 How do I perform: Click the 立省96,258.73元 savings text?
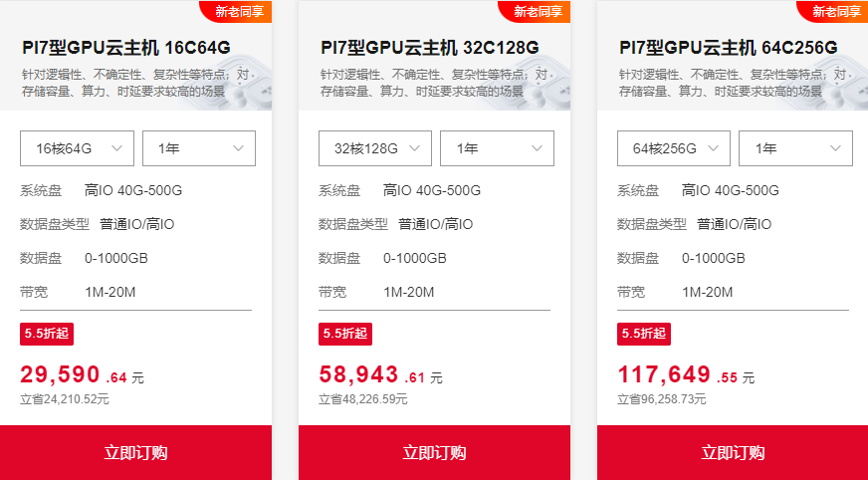coord(662,399)
